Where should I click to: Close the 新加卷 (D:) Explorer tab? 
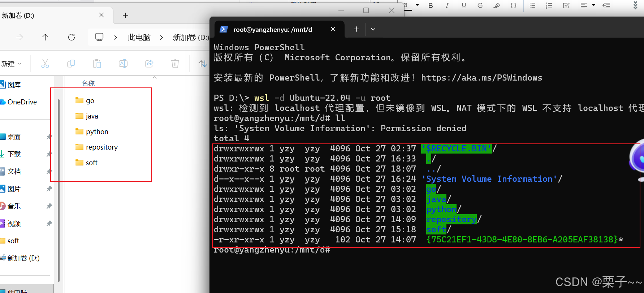pos(101,15)
